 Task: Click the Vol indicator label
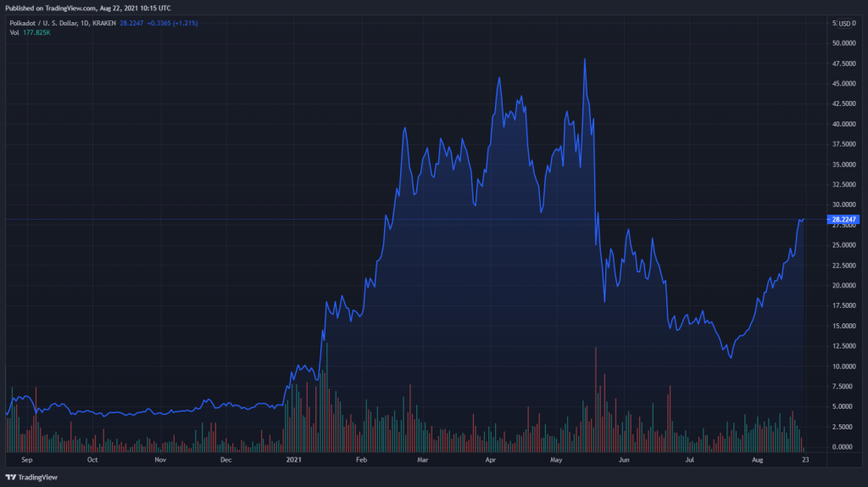(x=14, y=33)
